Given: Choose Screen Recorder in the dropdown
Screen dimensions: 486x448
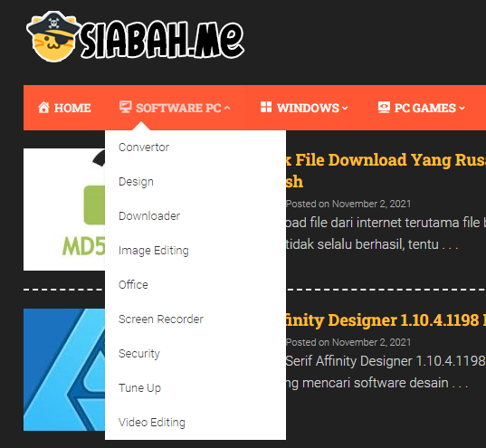Looking at the screenshot, I should point(161,319).
